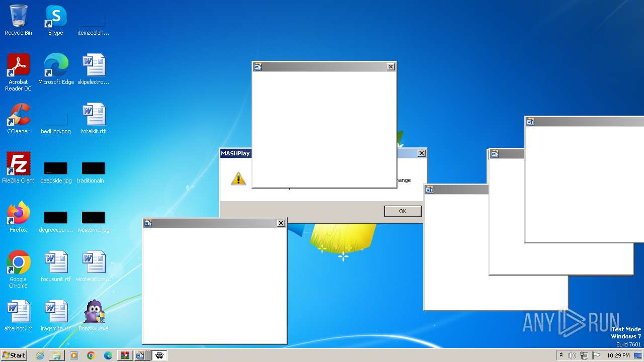Open the Recycle Bin desktop icon
Viewport: 644px width, 362px height.
pyautogui.click(x=18, y=20)
